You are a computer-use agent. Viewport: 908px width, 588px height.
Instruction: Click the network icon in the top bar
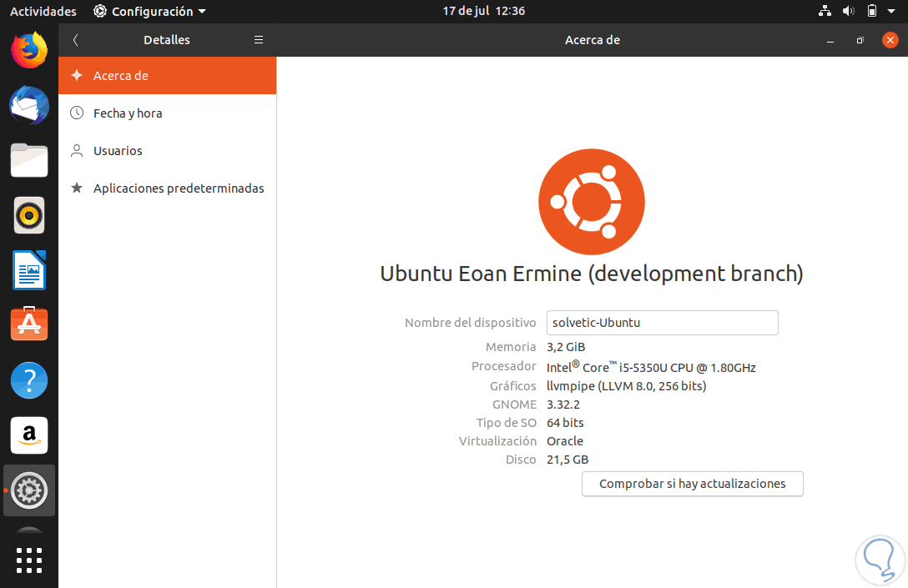tap(825, 11)
